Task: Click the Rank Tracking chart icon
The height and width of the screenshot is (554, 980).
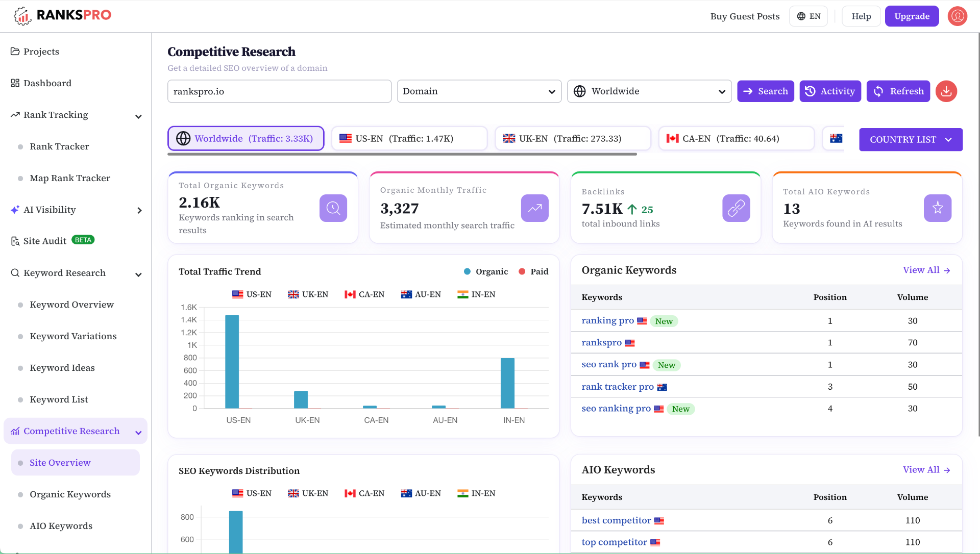Action: pyautogui.click(x=15, y=115)
